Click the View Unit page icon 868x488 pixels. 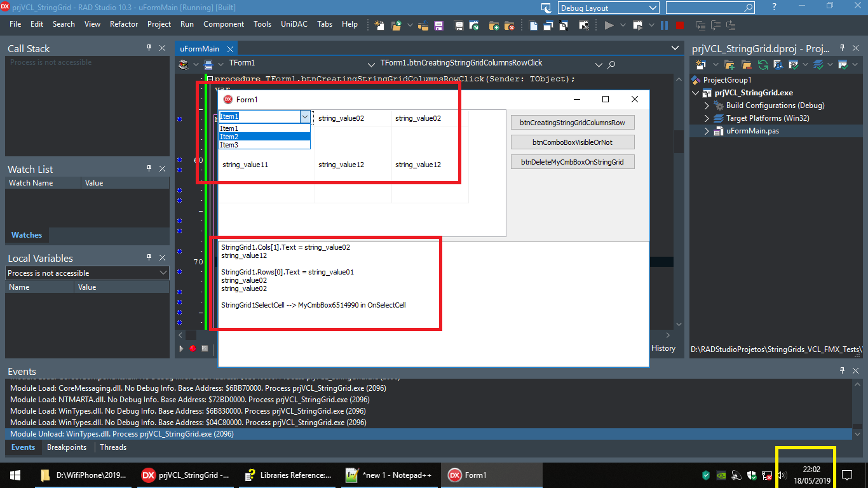pyautogui.click(x=533, y=25)
